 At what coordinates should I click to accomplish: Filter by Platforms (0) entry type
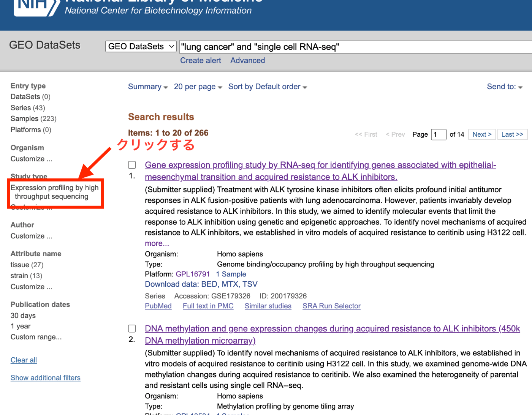click(31, 129)
